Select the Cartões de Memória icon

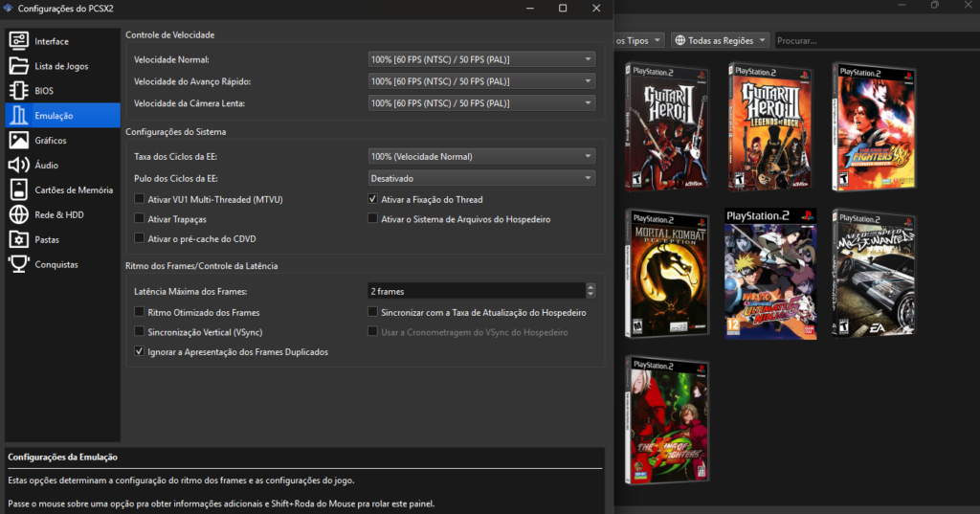pyautogui.click(x=19, y=190)
